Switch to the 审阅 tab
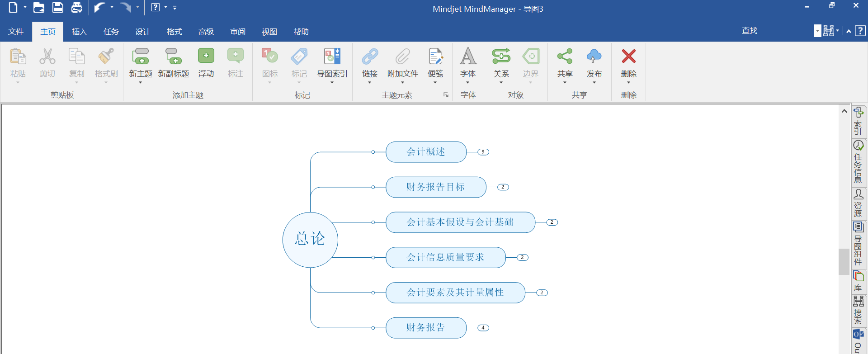Image resolution: width=868 pixels, height=354 pixels. pyautogui.click(x=237, y=32)
